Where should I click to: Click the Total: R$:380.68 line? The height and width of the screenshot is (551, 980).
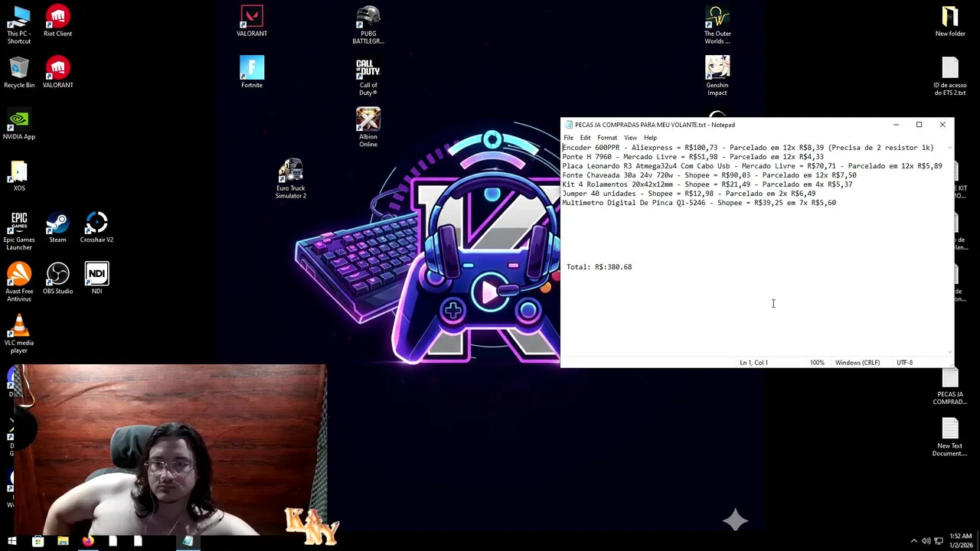[599, 267]
